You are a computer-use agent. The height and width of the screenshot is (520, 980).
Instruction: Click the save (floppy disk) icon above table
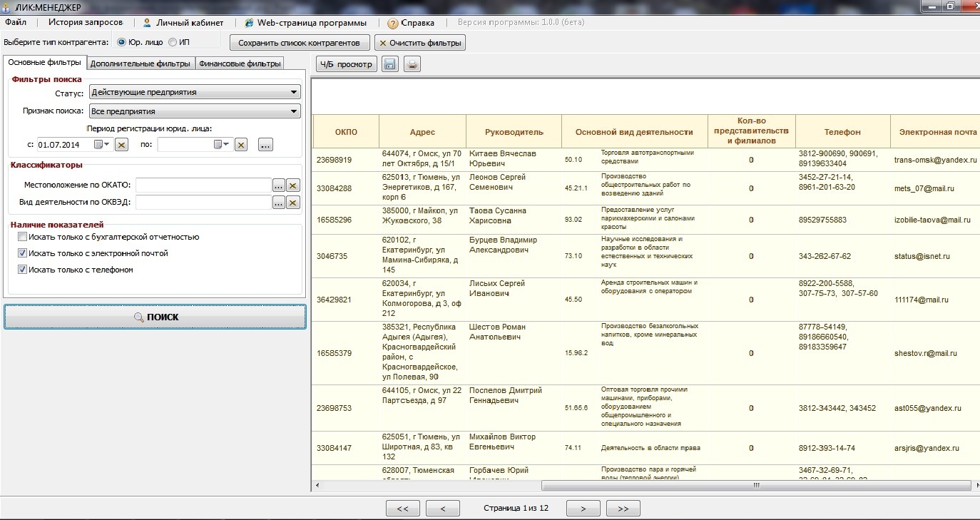(x=390, y=65)
